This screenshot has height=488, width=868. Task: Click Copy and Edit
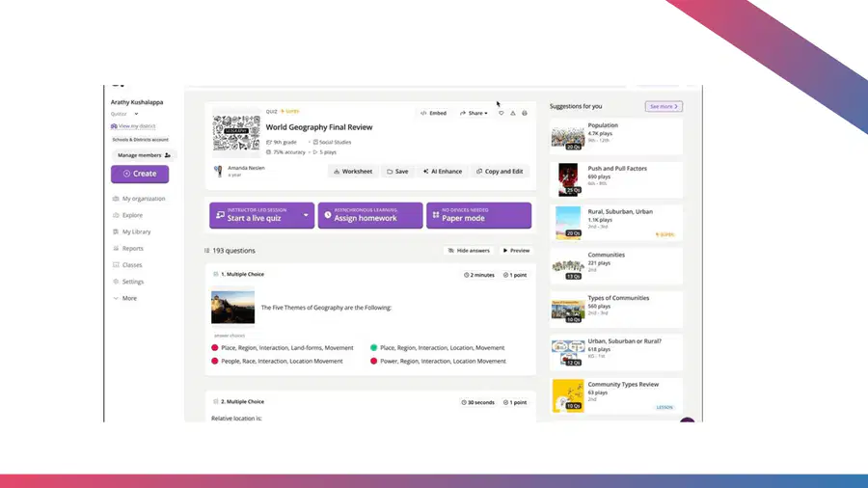(x=500, y=172)
